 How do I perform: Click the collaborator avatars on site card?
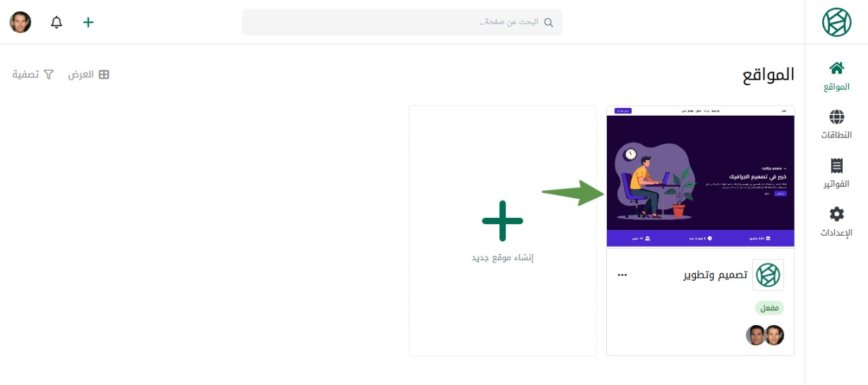click(765, 335)
